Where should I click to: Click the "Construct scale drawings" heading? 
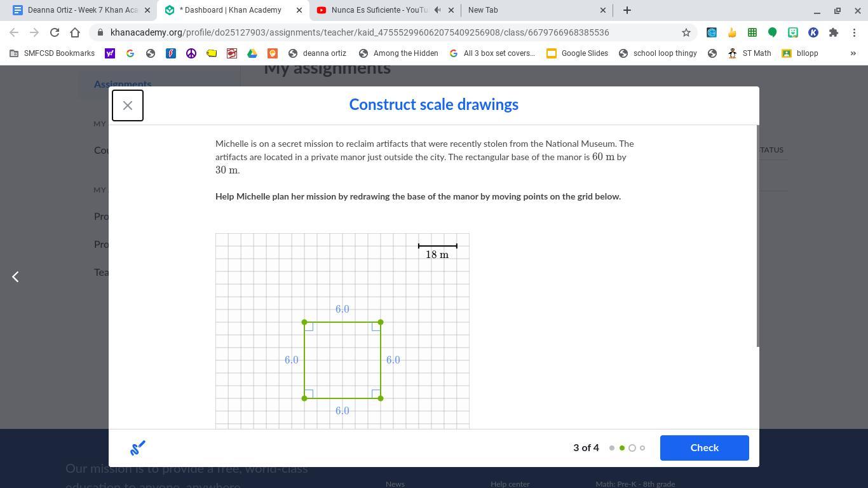point(434,105)
